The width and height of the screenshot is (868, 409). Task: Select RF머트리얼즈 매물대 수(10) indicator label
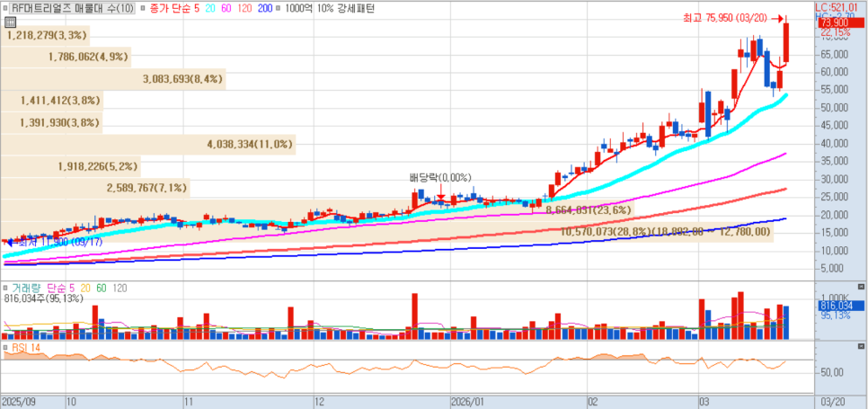73,9
